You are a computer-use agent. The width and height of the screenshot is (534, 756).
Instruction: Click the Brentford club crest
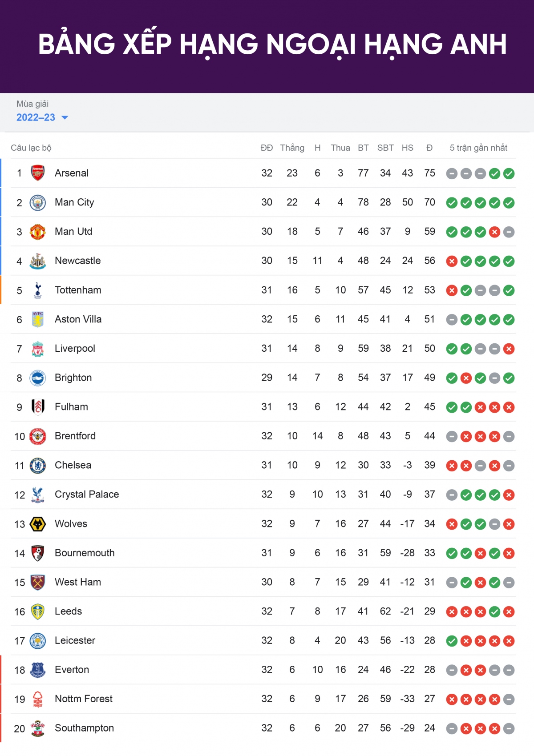click(38, 436)
